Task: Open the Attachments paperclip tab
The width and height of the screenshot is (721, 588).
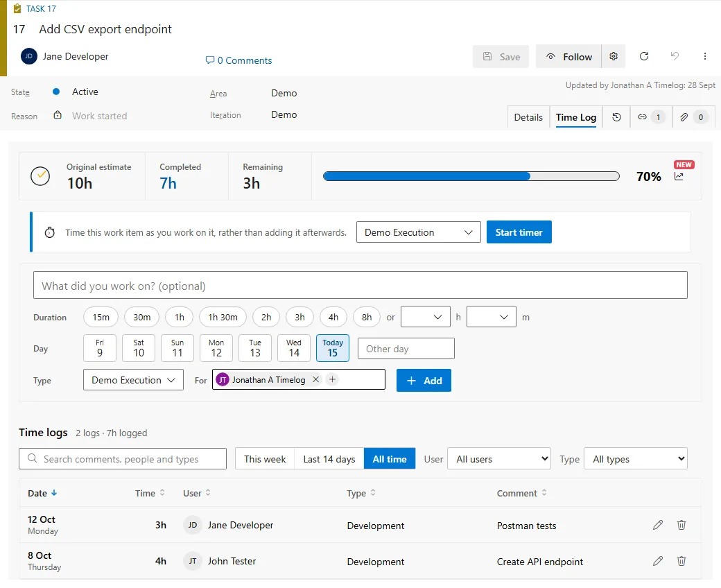Action: click(693, 117)
